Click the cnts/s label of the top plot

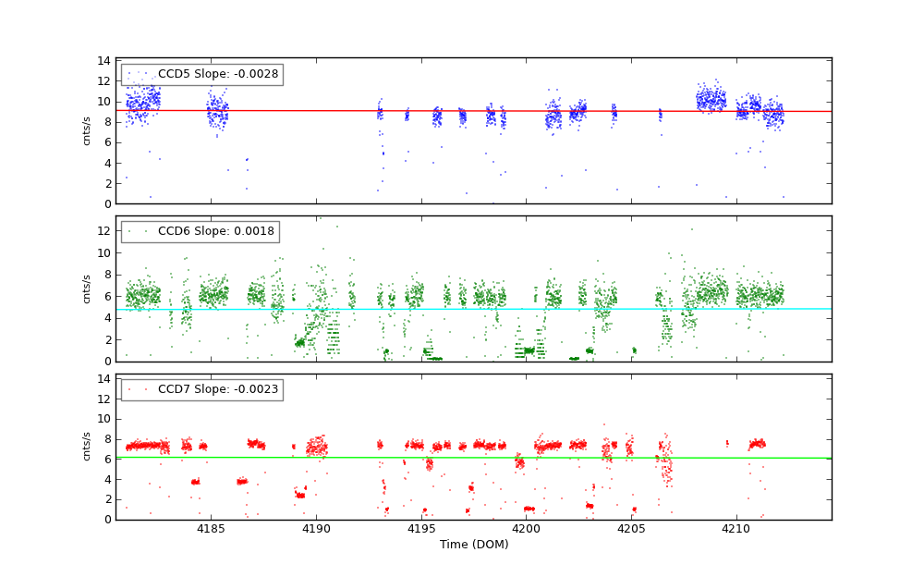[87, 130]
